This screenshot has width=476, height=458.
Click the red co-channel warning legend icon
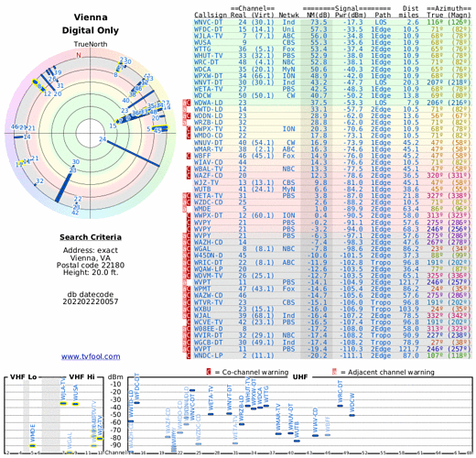[x=209, y=372]
